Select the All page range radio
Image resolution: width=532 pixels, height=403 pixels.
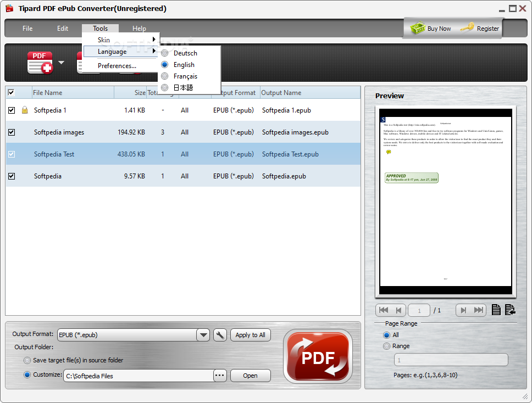click(386, 335)
